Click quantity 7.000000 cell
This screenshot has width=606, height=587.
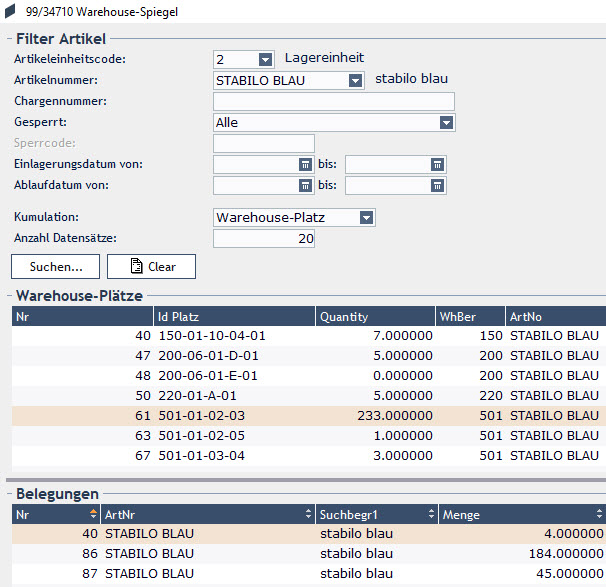(x=403, y=336)
